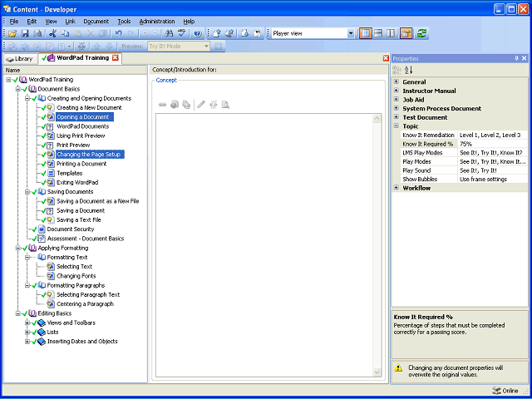The image size is (532, 399).
Task: Click the link chain icon in Concept pane
Action: coord(162,105)
